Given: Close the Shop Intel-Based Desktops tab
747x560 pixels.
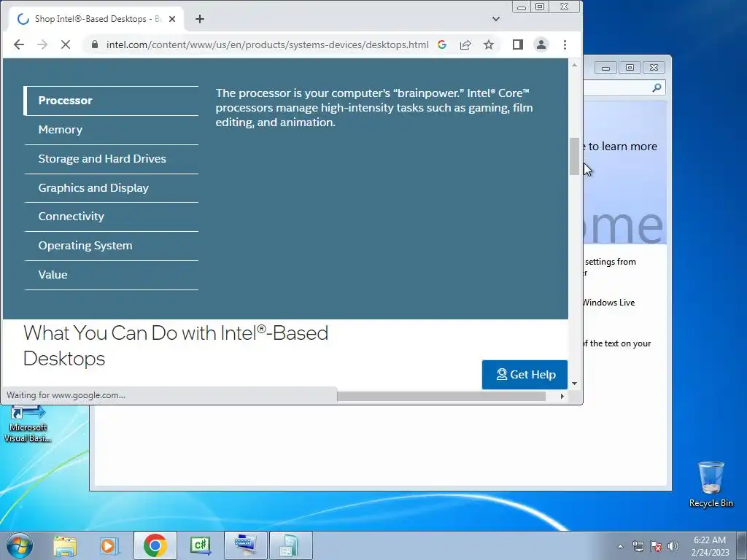Looking at the screenshot, I should point(172,19).
